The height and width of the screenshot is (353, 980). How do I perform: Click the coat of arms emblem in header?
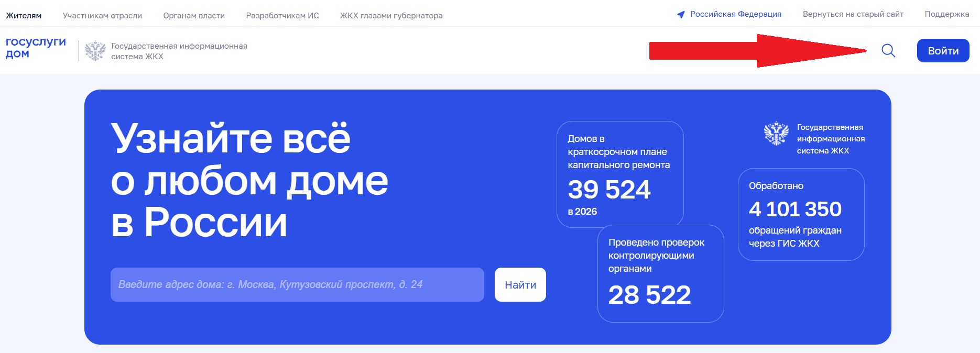click(95, 51)
